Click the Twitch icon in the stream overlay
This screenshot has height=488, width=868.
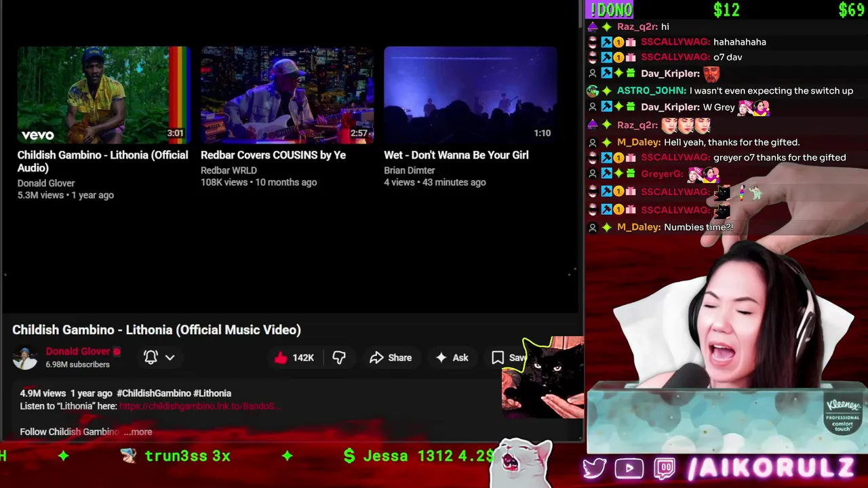pos(665,468)
